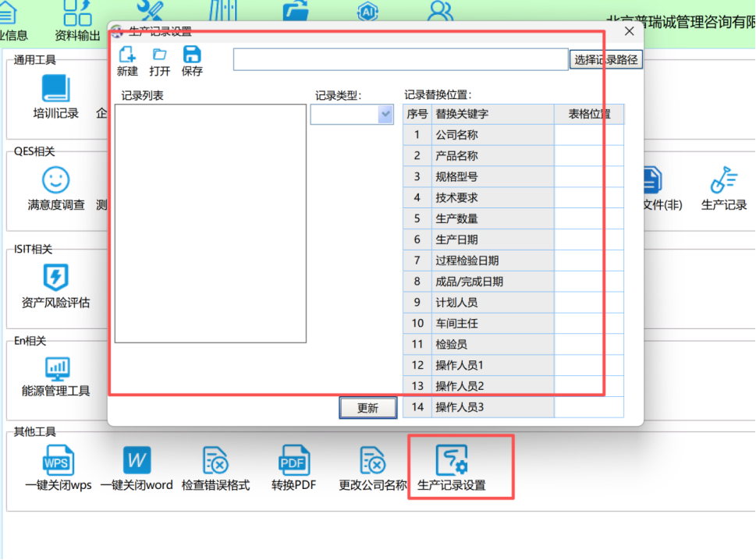Open the 满意度调查 smiley icon

56,180
